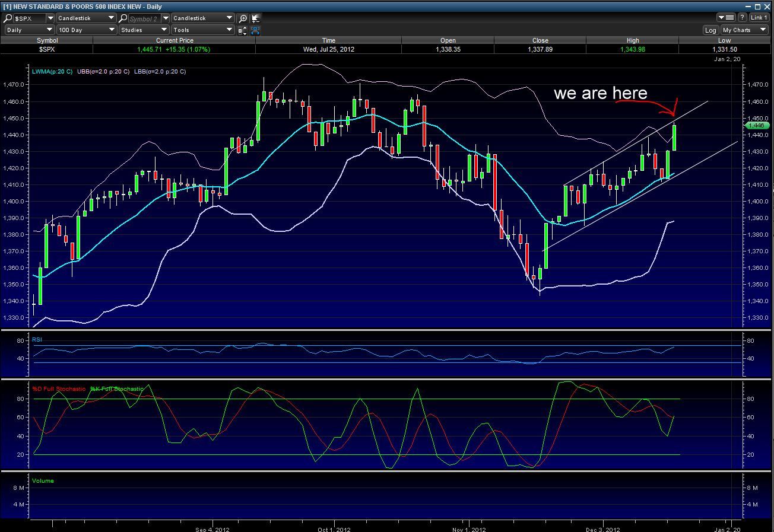
Task: Open the chart options list menu icon
Action: (x=725, y=18)
